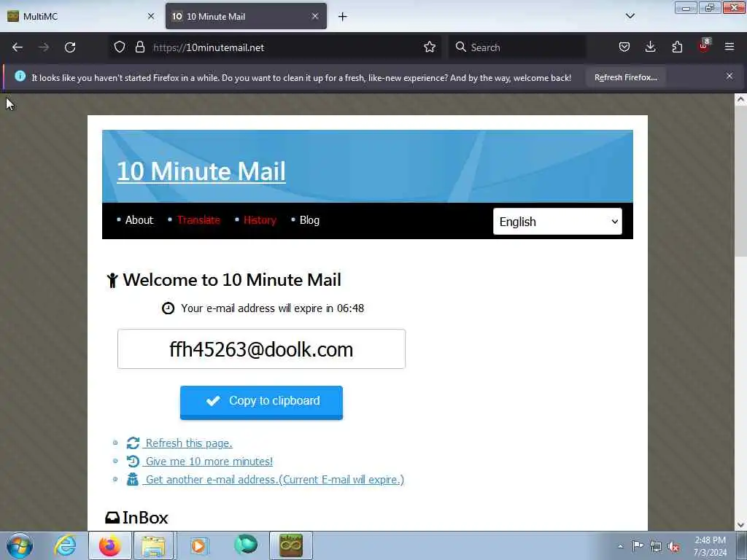This screenshot has width=747, height=560.
Task: Click the Firefox taskbar icon
Action: [x=110, y=545]
